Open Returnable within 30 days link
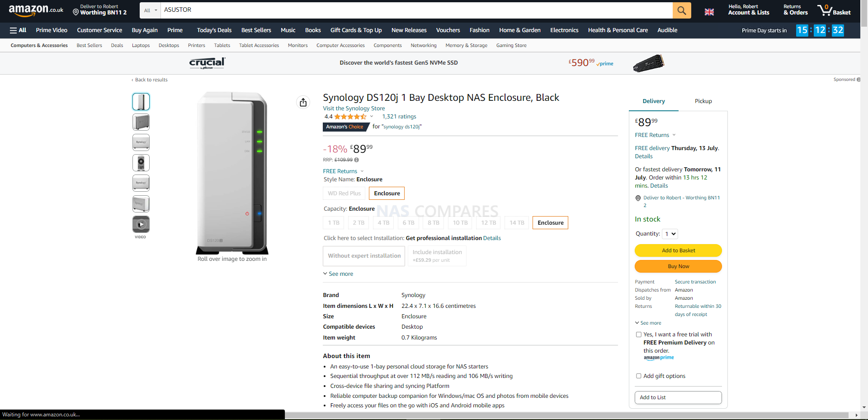 click(x=698, y=311)
